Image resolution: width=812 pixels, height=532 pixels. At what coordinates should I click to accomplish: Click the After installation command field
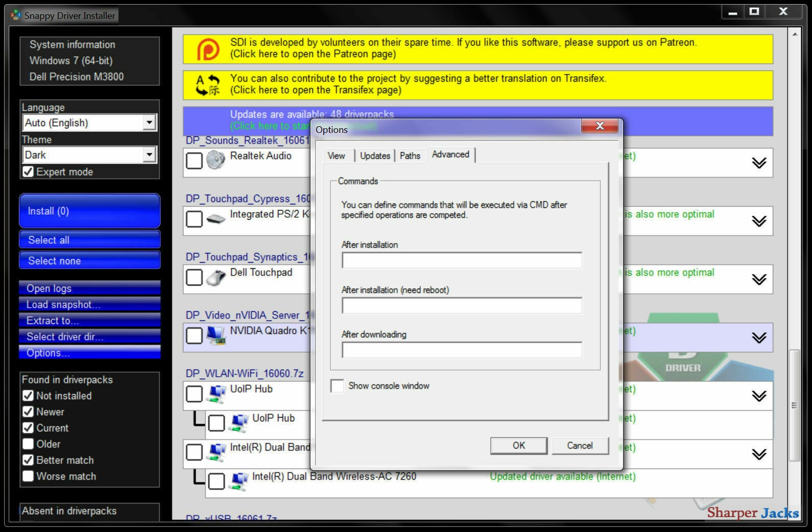pyautogui.click(x=462, y=260)
